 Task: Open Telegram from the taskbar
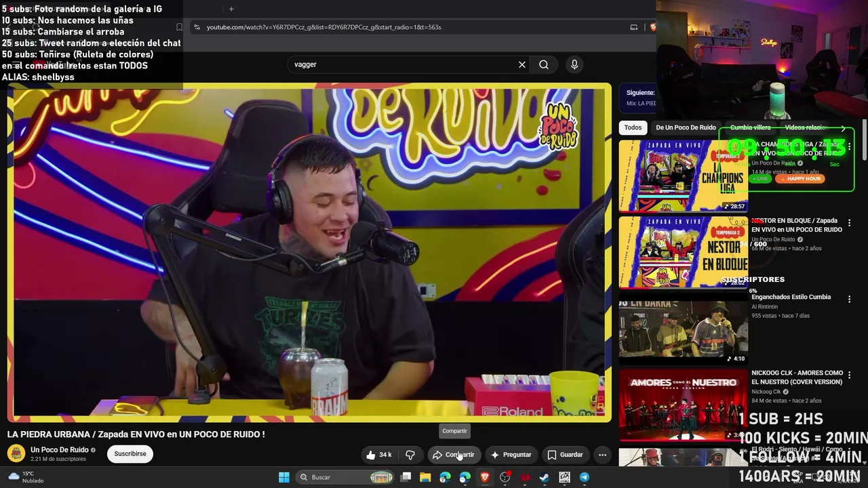(x=584, y=477)
